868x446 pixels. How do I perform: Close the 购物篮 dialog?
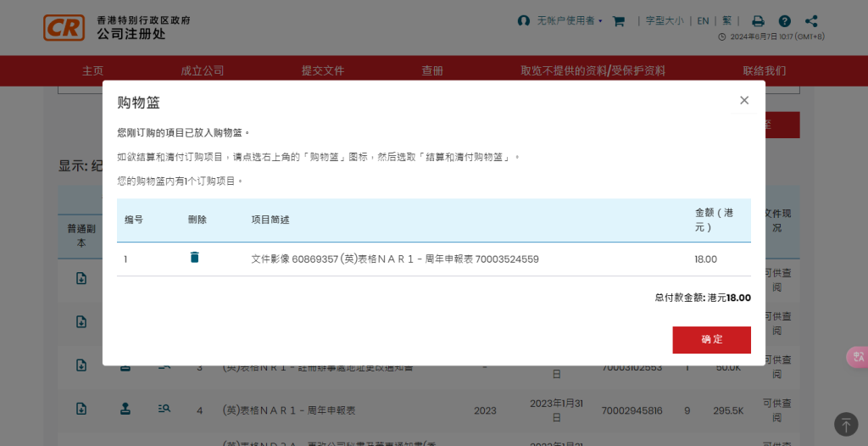[x=744, y=100]
